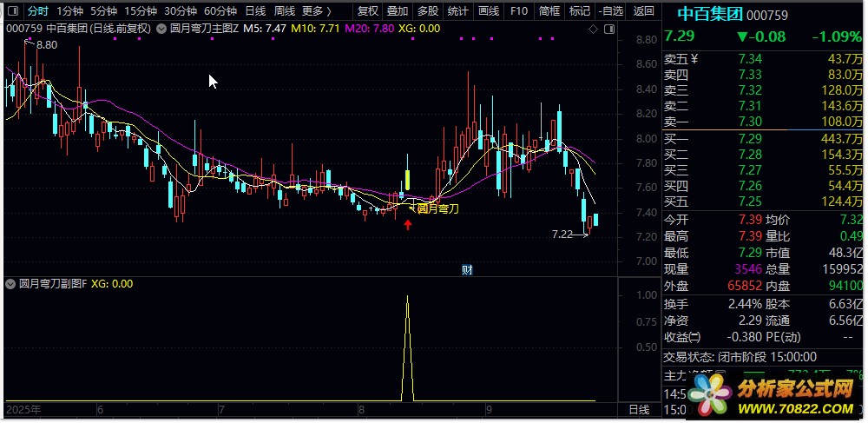Click the 买一 price 7.29
This screenshot has width=868, height=423.
pyautogui.click(x=750, y=139)
